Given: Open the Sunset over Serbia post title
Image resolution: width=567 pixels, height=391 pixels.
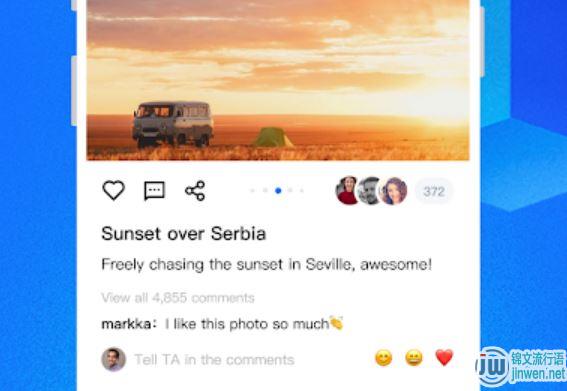Looking at the screenshot, I should pos(184,234).
